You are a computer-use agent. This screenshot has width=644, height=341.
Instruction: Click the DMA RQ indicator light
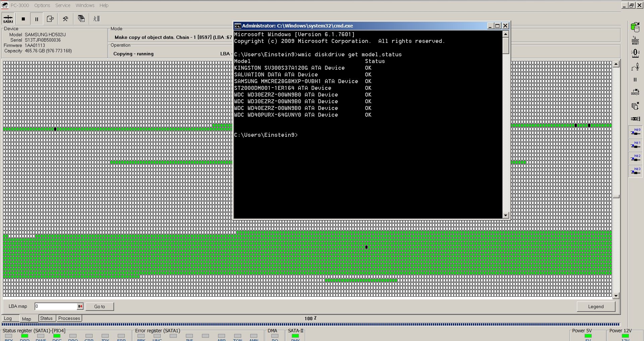(275, 336)
